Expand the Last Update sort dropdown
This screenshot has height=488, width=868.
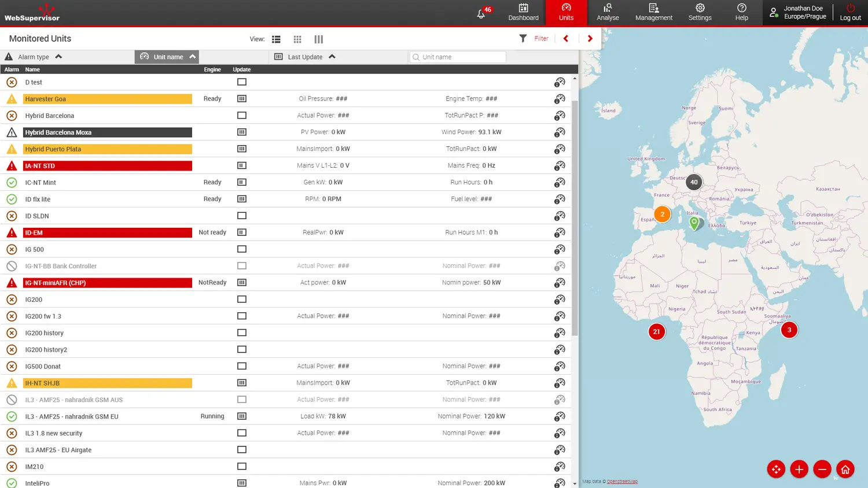tap(332, 57)
